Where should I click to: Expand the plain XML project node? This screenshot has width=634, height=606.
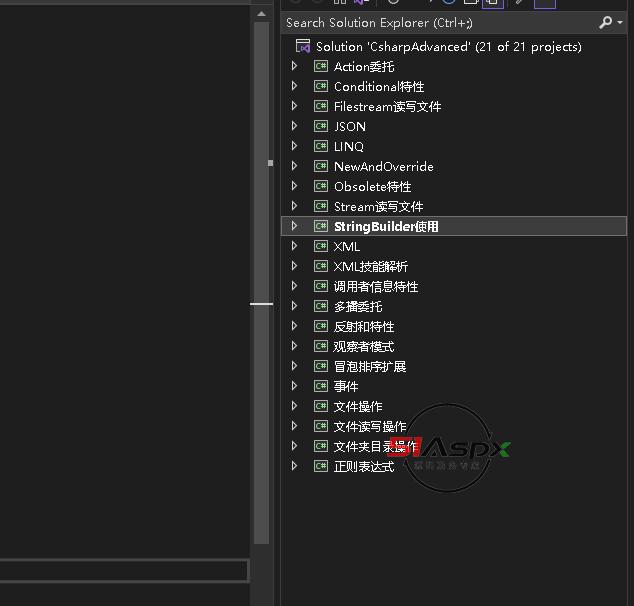pyautogui.click(x=295, y=246)
